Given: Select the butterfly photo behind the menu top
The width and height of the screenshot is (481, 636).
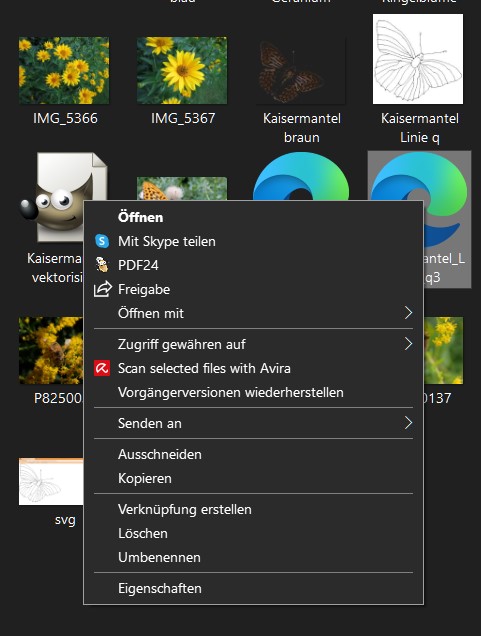Looking at the screenshot, I should pyautogui.click(x=182, y=189).
